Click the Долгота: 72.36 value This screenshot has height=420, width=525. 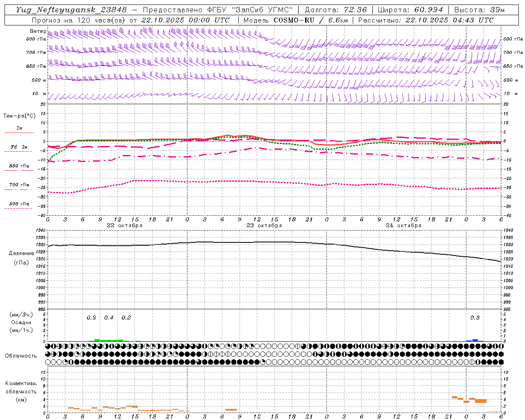336,10
